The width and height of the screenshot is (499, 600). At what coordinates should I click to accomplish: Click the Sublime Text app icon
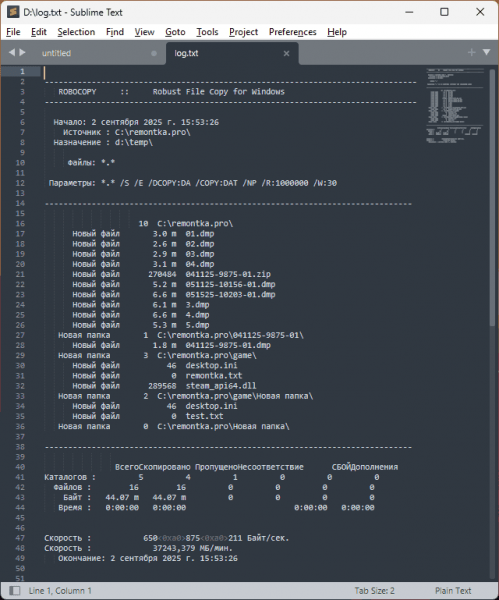13,12
